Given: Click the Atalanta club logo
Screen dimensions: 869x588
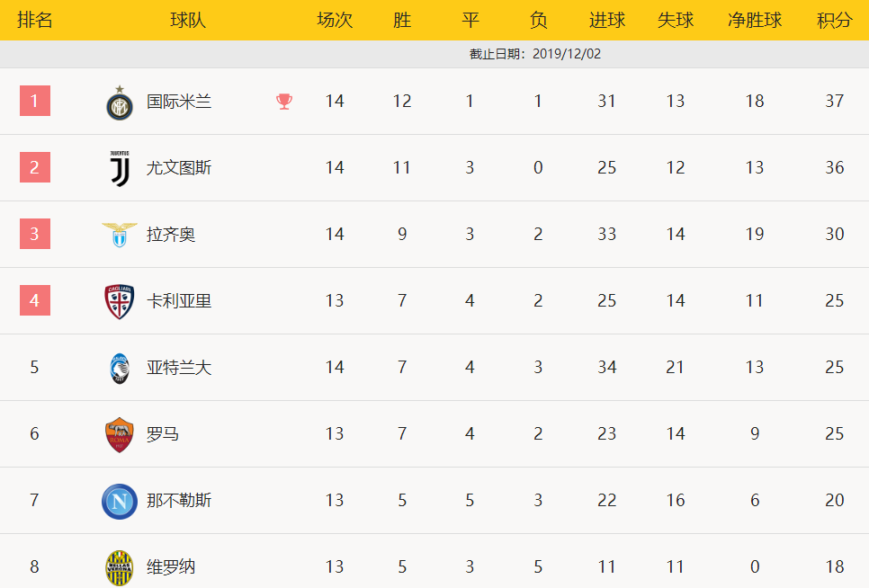Looking at the screenshot, I should [x=120, y=369].
